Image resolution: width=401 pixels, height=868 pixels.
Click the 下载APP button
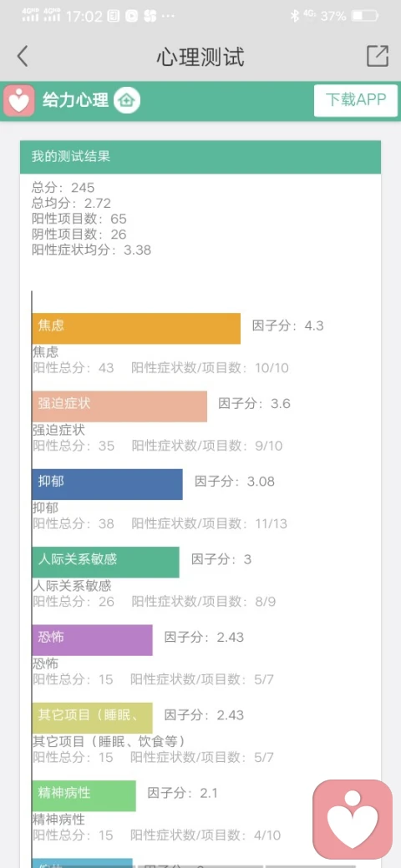[356, 100]
